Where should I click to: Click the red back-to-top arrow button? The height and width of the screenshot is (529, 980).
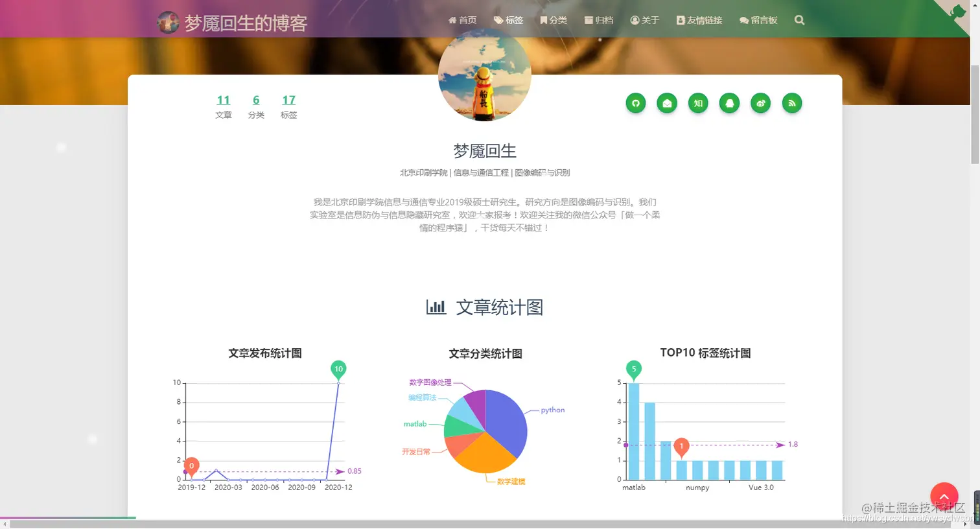944,497
